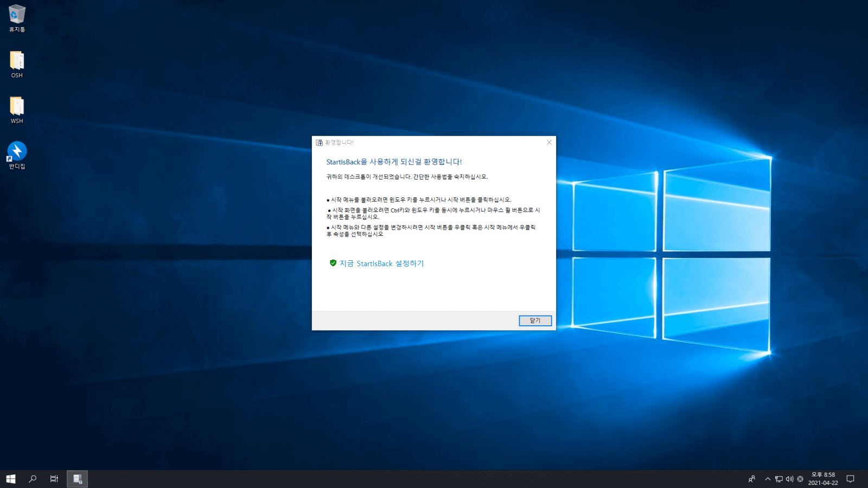Open the taskbar search magnifier

coord(33,479)
